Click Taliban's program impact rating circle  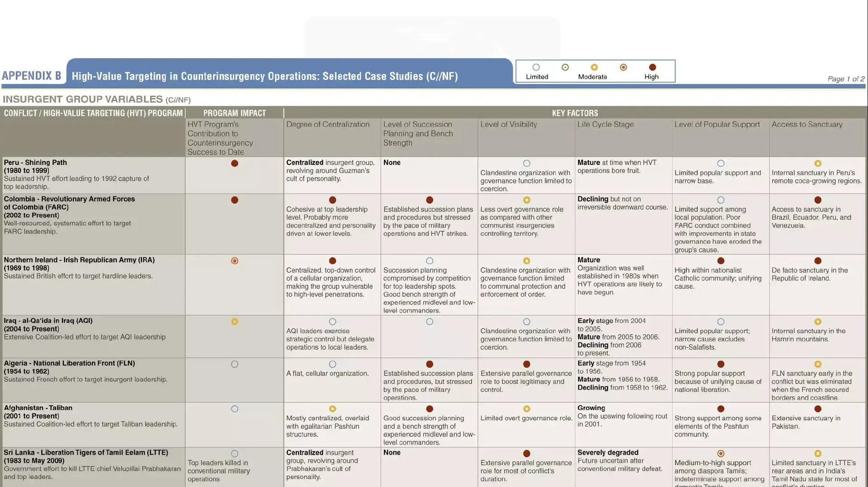235,409
